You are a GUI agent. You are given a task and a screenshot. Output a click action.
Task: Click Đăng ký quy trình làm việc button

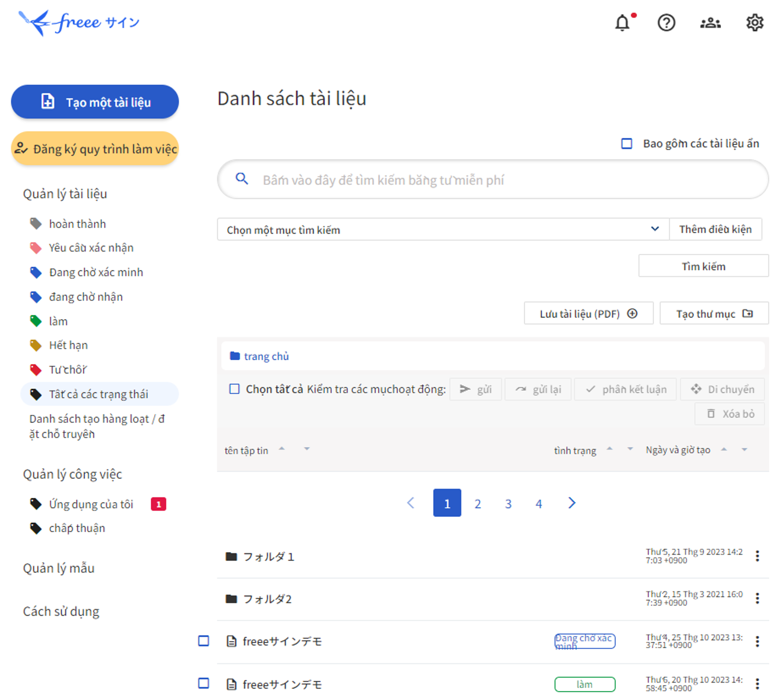tap(95, 148)
